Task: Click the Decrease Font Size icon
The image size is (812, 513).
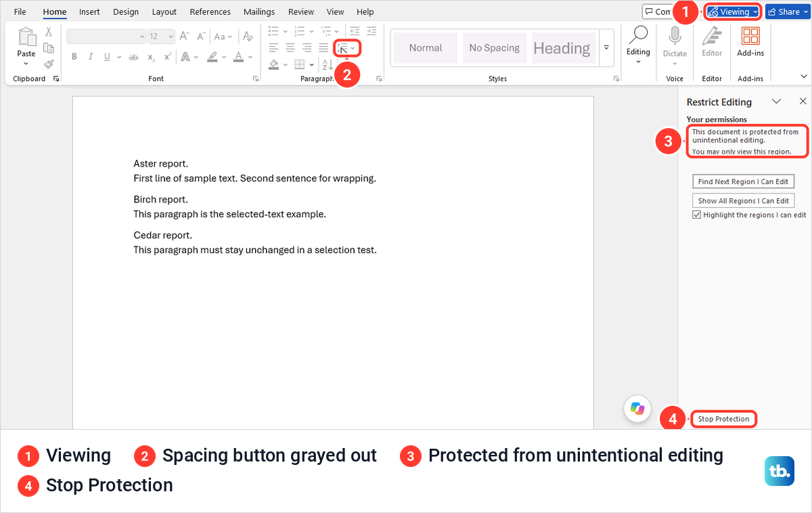Action: coord(200,37)
